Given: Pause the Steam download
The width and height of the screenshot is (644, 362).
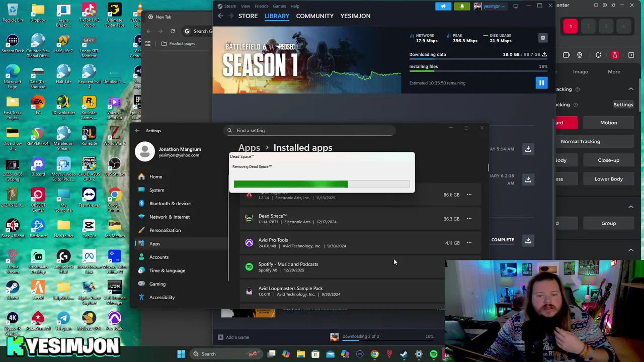Looking at the screenshot, I should coord(541,83).
